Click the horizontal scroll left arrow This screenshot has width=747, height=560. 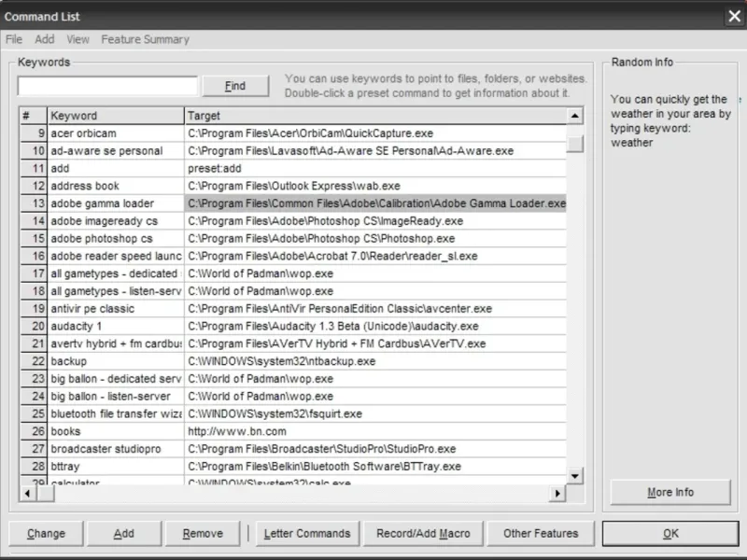click(x=28, y=494)
